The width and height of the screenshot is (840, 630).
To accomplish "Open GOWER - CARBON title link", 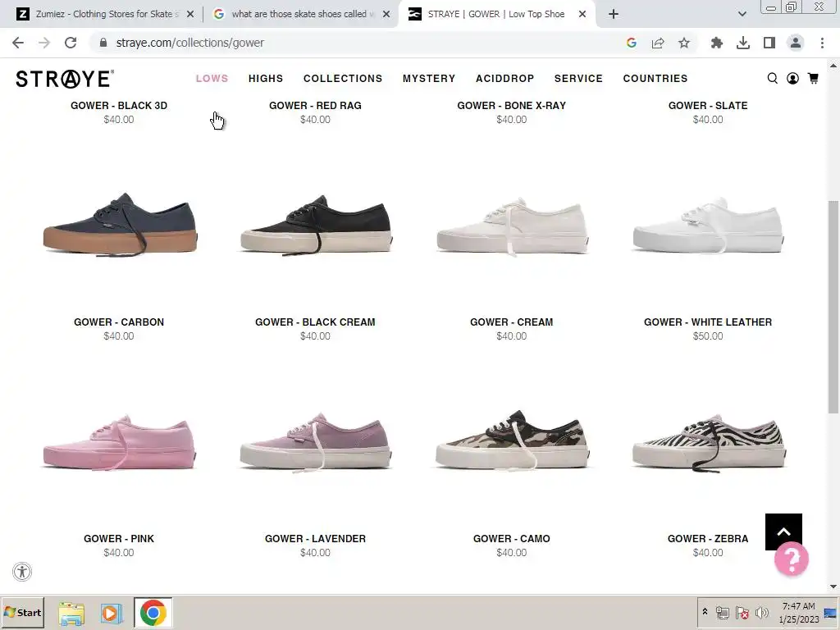I will 119,322.
